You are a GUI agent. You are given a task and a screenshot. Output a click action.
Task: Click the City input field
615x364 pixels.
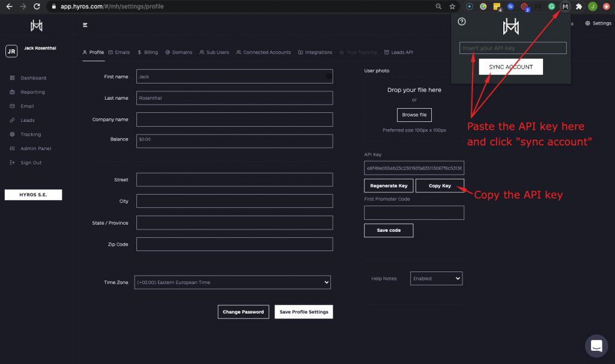235,201
